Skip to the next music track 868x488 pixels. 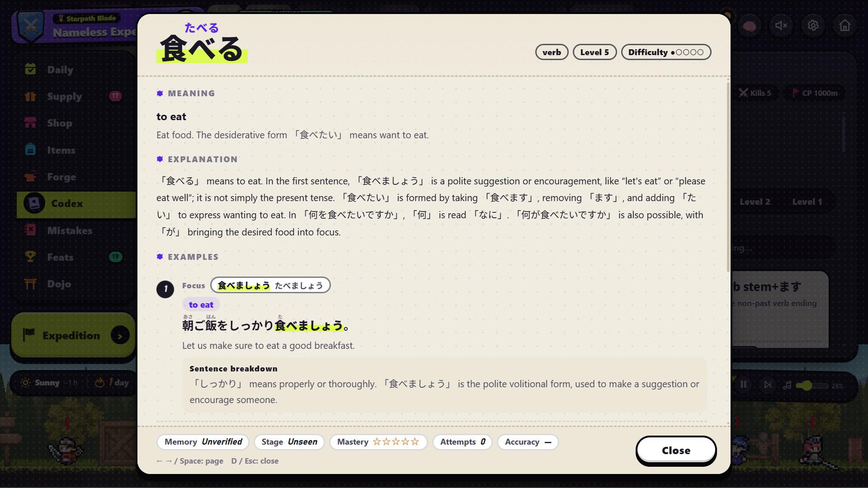768,385
